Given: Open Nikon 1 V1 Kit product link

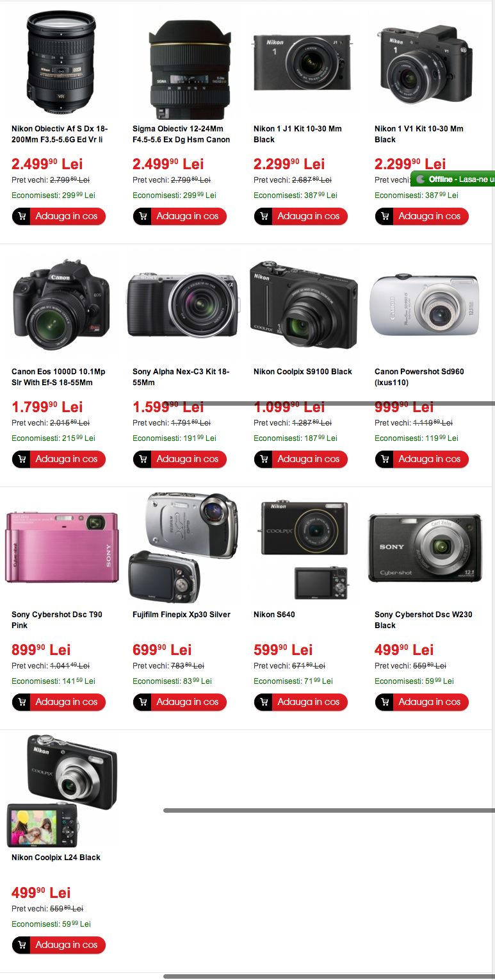Looking at the screenshot, I should (x=419, y=134).
